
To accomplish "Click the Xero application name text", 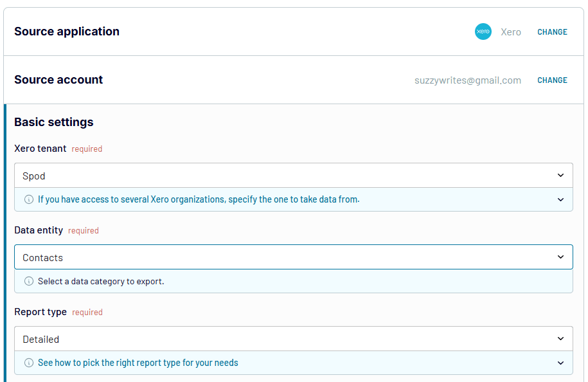I will point(511,32).
